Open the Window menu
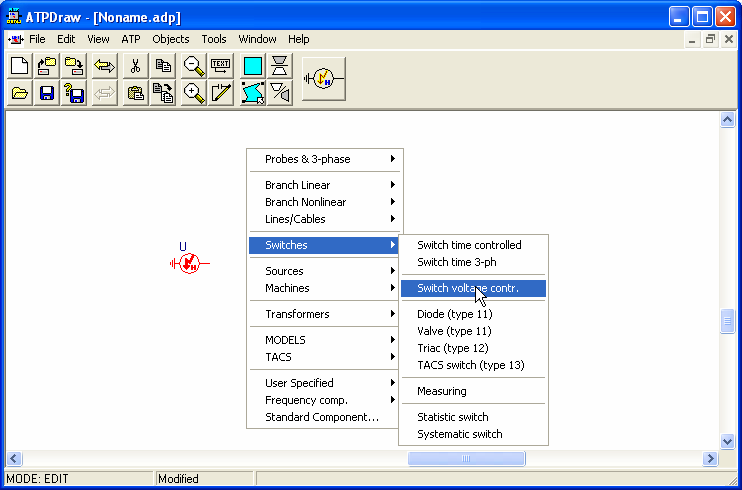The width and height of the screenshot is (742, 490). coord(257,39)
